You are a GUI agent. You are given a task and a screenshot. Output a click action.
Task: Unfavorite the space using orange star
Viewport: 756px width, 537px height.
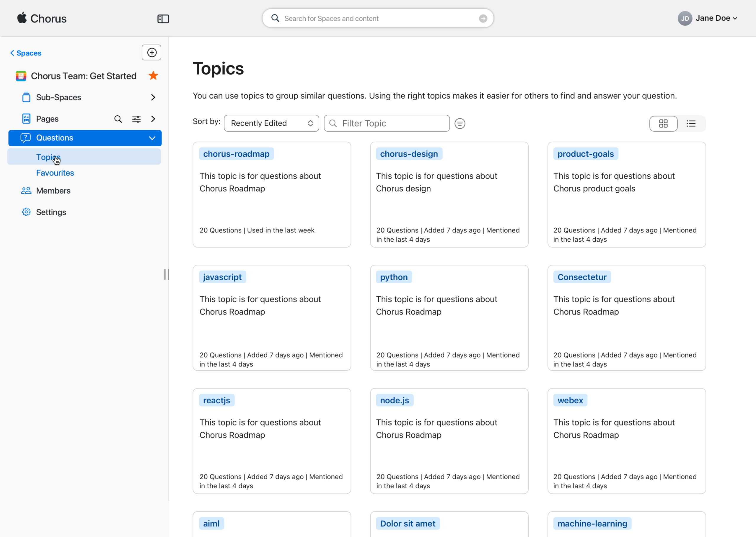(x=153, y=76)
